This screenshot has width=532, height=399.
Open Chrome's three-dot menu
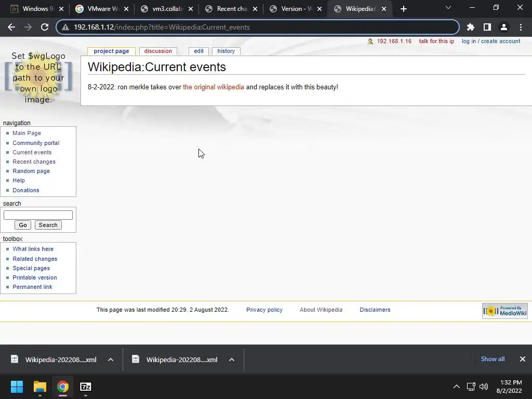click(x=521, y=27)
